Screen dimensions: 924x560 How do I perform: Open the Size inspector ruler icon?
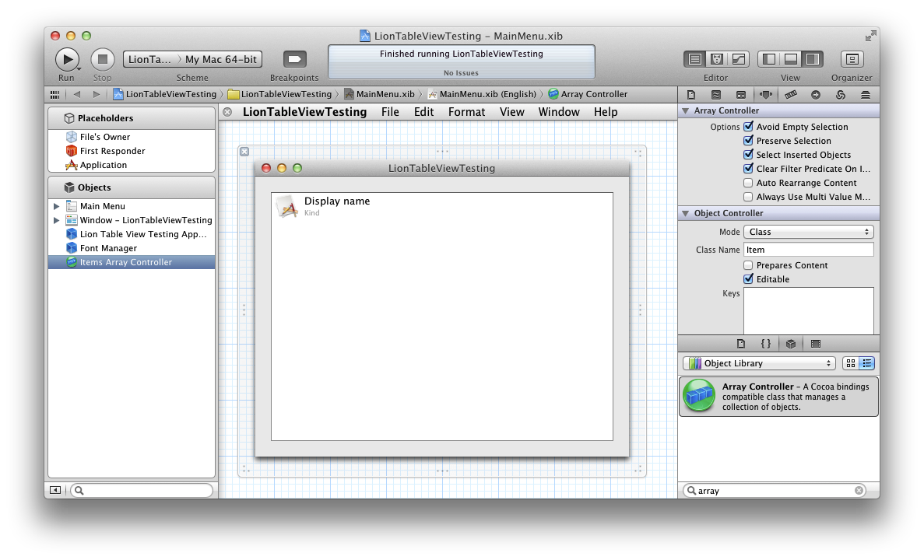click(791, 94)
